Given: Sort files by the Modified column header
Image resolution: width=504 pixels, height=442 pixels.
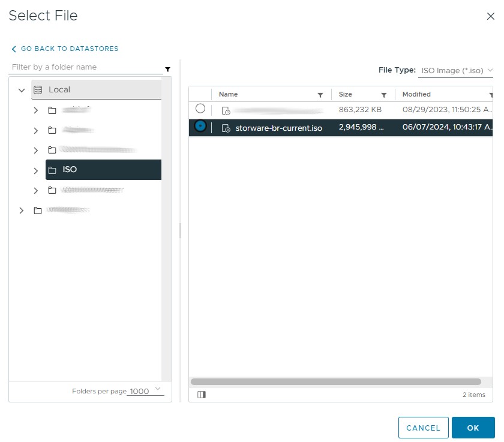Looking at the screenshot, I should [416, 94].
